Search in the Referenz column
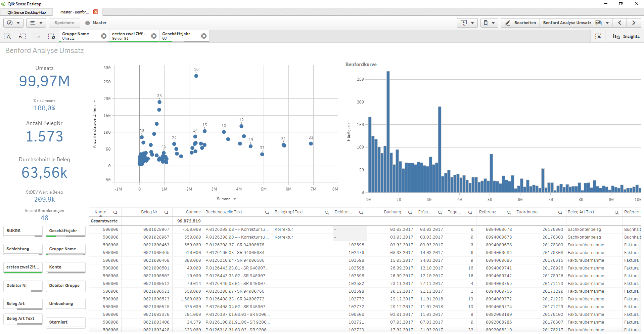The image size is (644, 334). (509, 212)
